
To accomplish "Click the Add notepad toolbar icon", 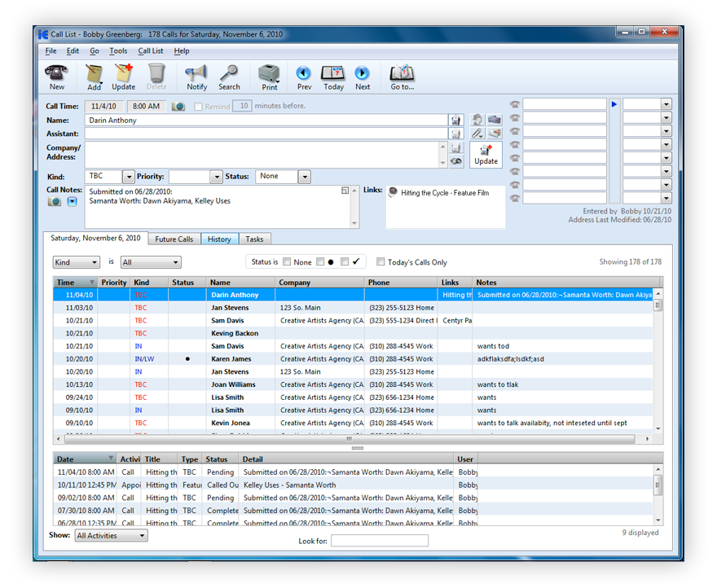I will click(x=95, y=73).
